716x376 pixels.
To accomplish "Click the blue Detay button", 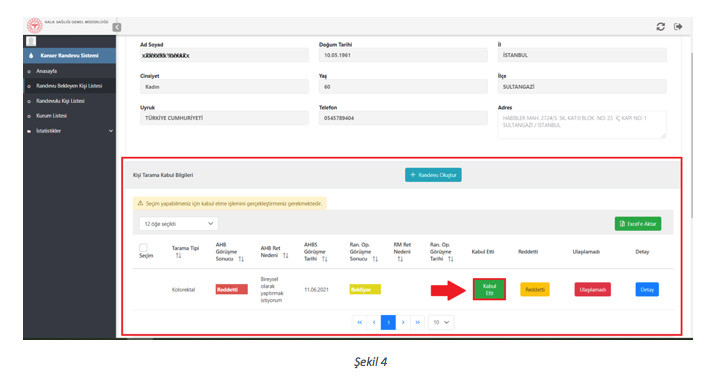I will (647, 290).
